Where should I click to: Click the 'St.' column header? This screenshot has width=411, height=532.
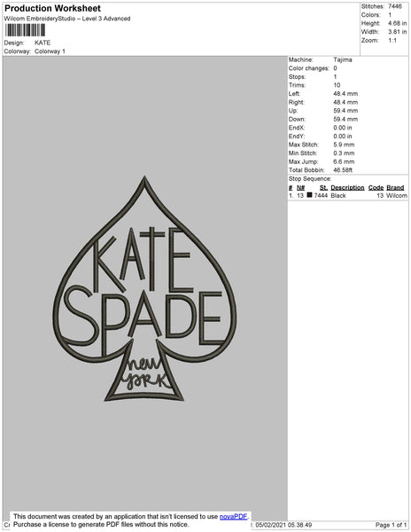click(x=323, y=187)
